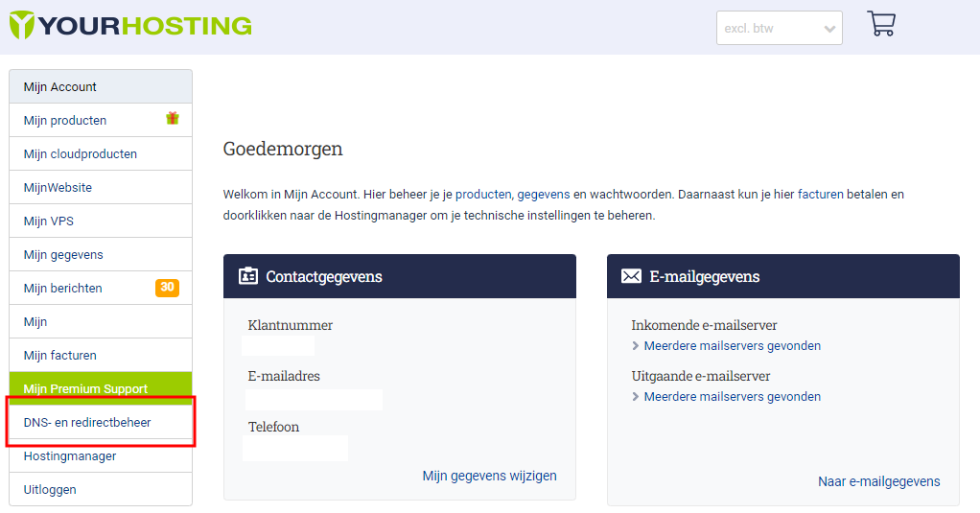Image resolution: width=980 pixels, height=513 pixels.
Task: Click the facturen link in welcome text
Action: tap(820, 195)
